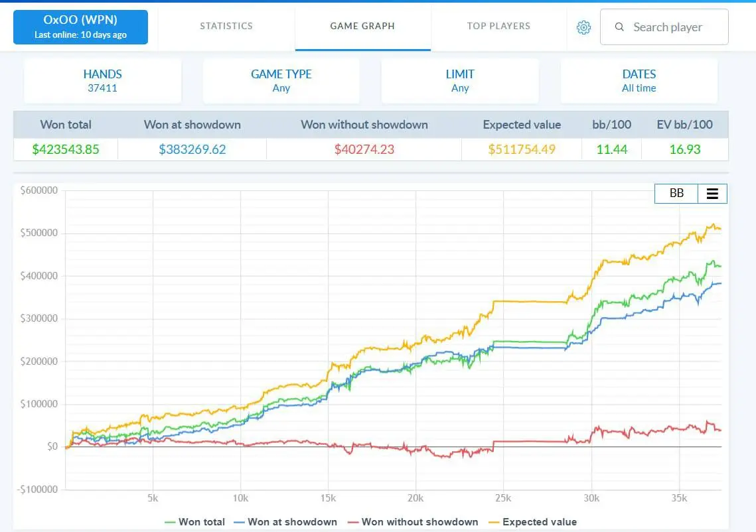The height and width of the screenshot is (532, 756).
Task: Click the search magnifier icon
Action: 619,27
